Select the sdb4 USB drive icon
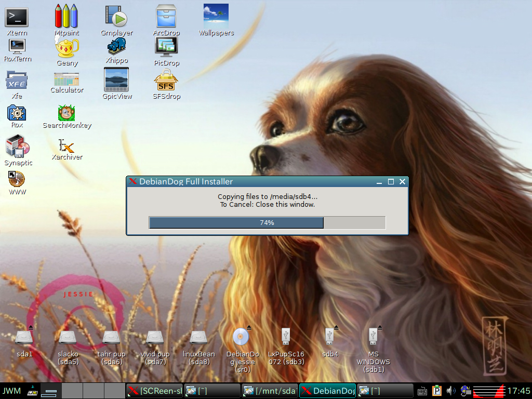 330,336
